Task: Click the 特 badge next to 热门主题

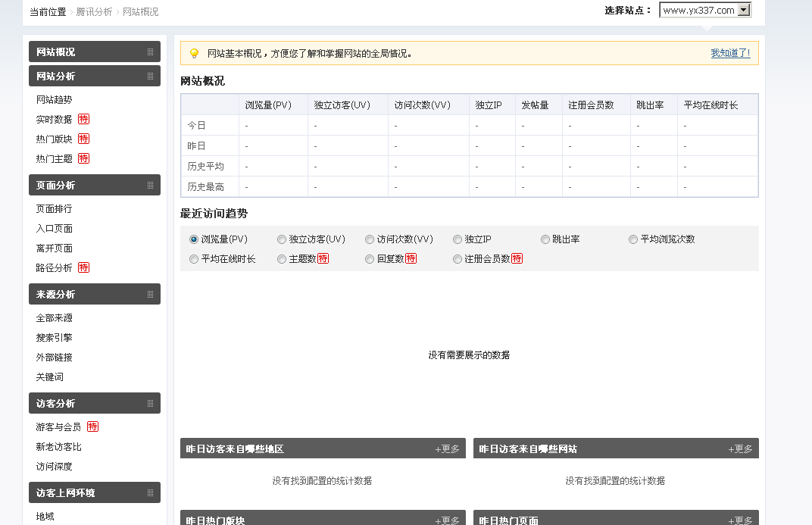Action: pyautogui.click(x=83, y=158)
